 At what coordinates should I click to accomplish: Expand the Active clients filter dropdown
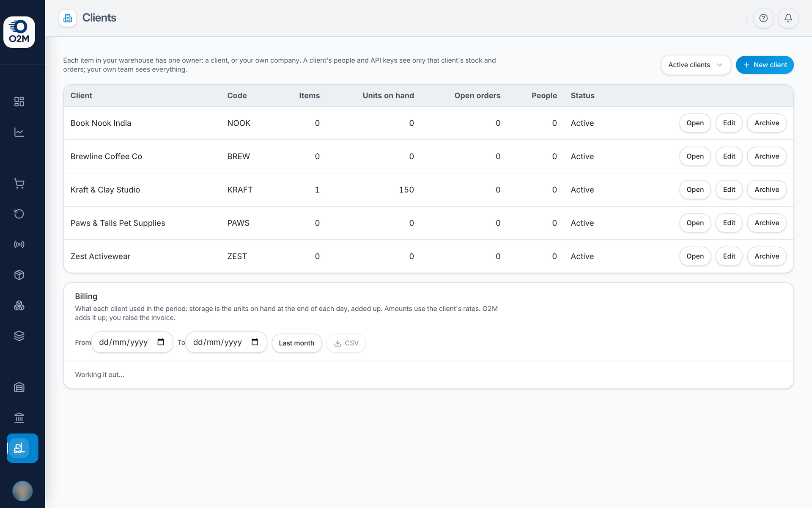[x=696, y=65]
